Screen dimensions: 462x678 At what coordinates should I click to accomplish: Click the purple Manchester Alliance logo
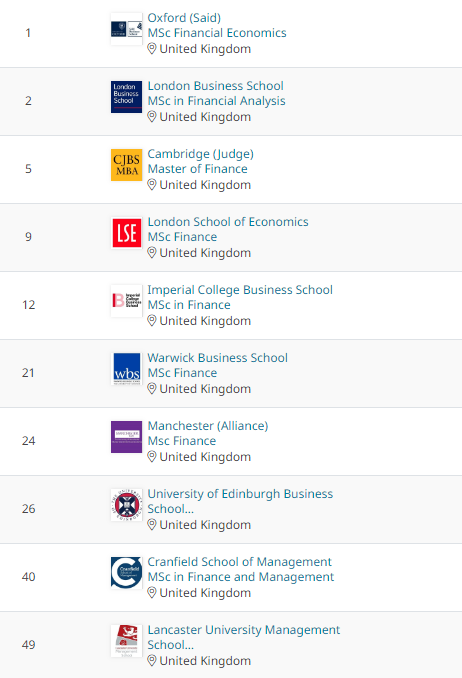[126, 437]
